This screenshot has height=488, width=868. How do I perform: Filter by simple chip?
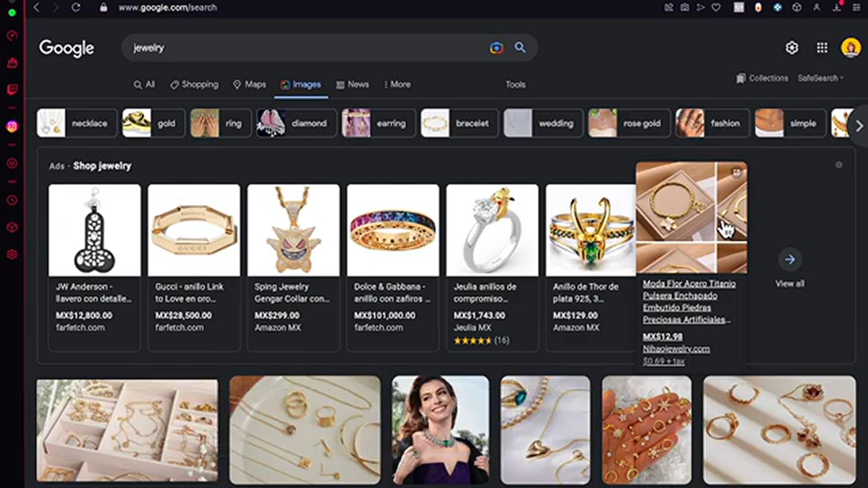point(790,123)
